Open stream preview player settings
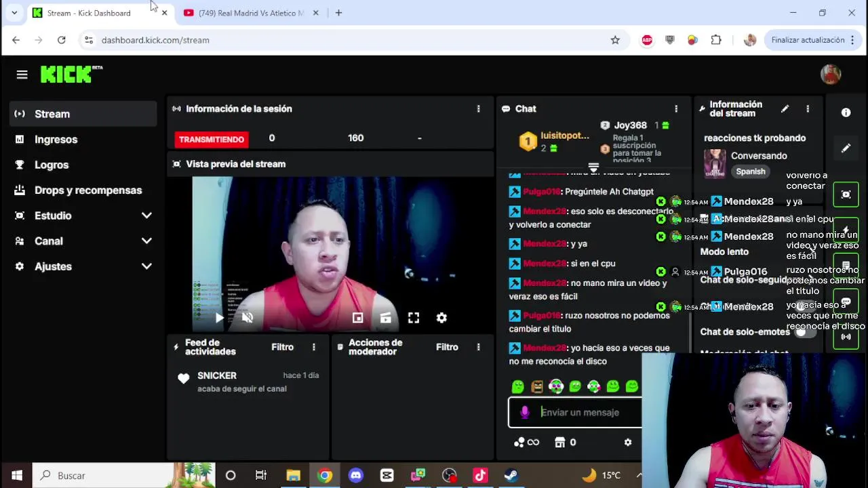The height and width of the screenshot is (488, 868). coord(441,318)
